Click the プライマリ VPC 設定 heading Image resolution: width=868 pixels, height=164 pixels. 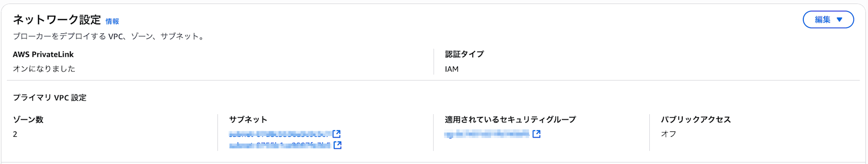[49, 98]
